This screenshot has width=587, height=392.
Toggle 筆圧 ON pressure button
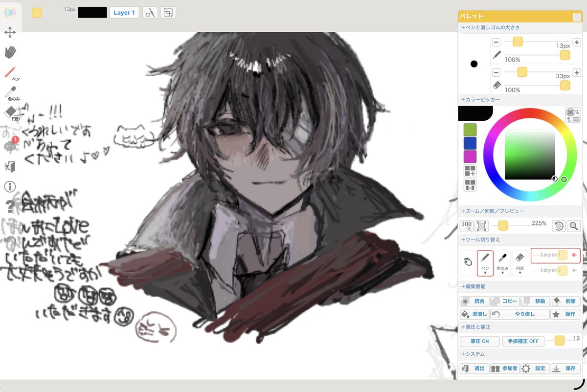click(479, 341)
